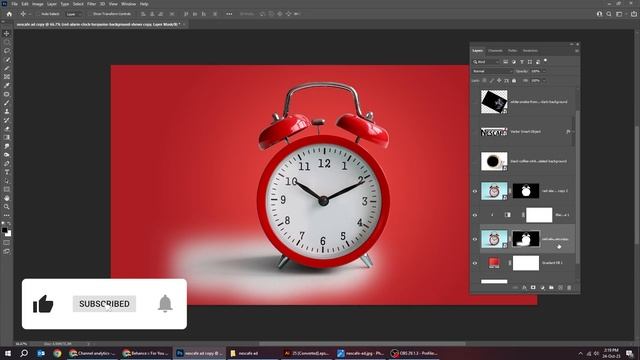
Task: Open the File menu
Action: pos(14,4)
